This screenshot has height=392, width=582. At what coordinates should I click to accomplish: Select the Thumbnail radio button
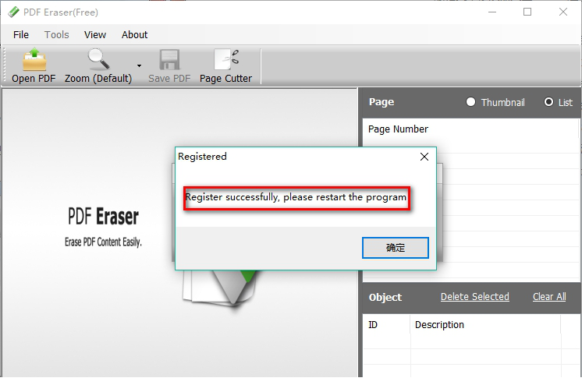(470, 102)
